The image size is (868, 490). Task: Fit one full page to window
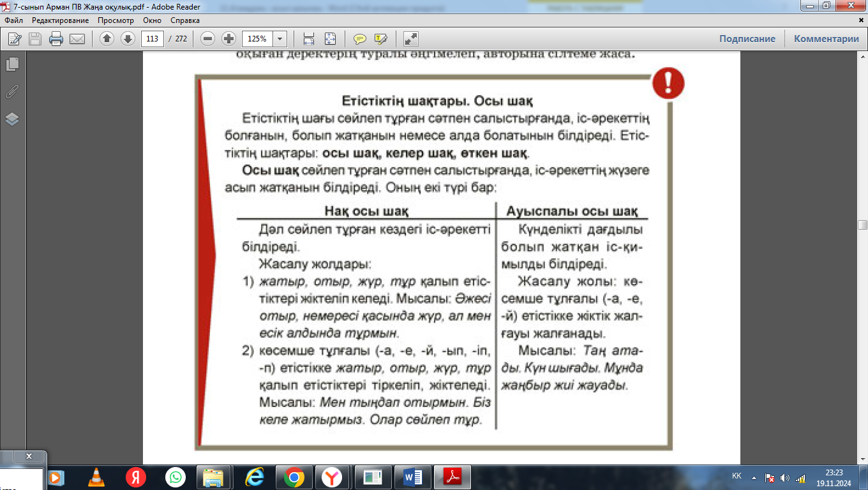point(330,39)
